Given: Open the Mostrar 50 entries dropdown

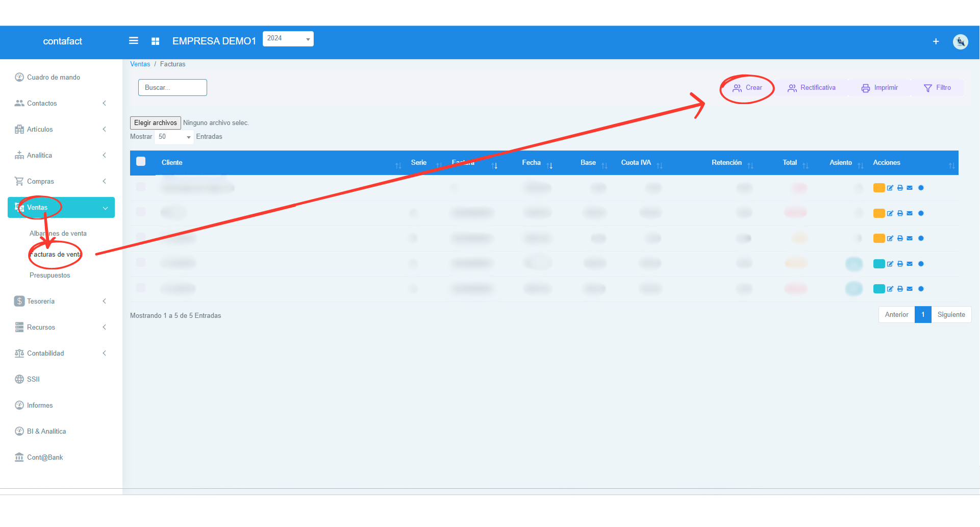Looking at the screenshot, I should (174, 137).
